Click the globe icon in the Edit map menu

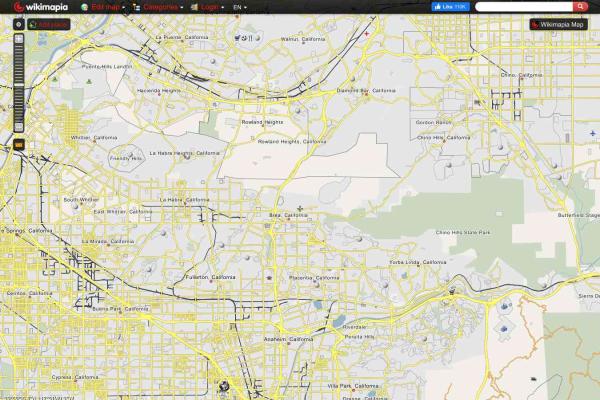(85, 7)
